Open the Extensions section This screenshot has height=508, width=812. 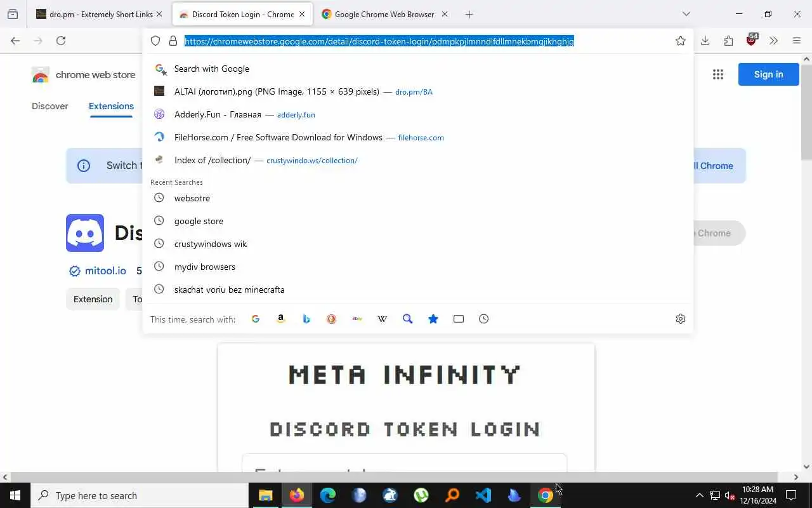(111, 106)
